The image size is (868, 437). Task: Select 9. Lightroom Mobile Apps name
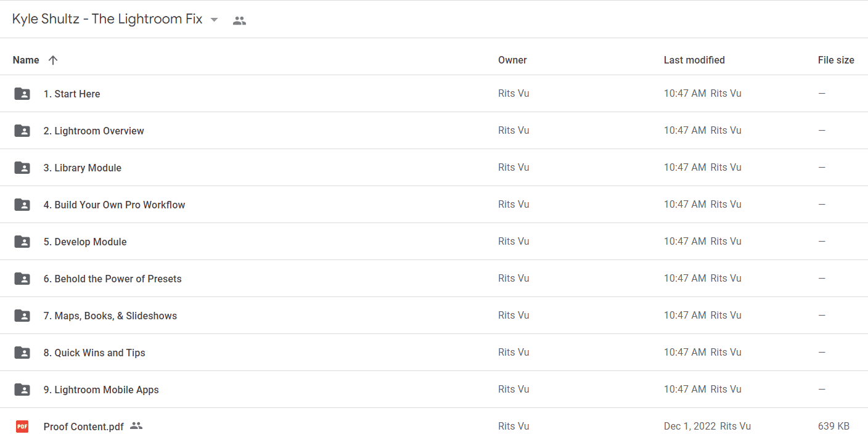[101, 390]
